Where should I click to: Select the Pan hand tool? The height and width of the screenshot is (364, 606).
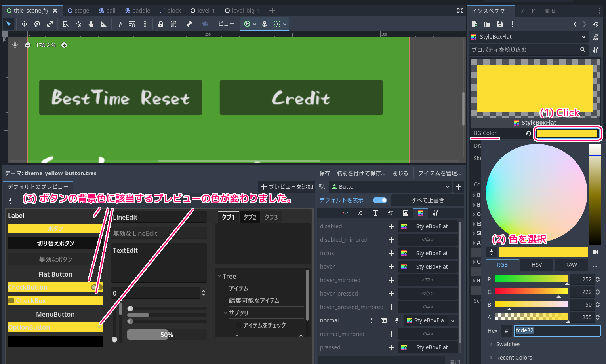coord(91,24)
